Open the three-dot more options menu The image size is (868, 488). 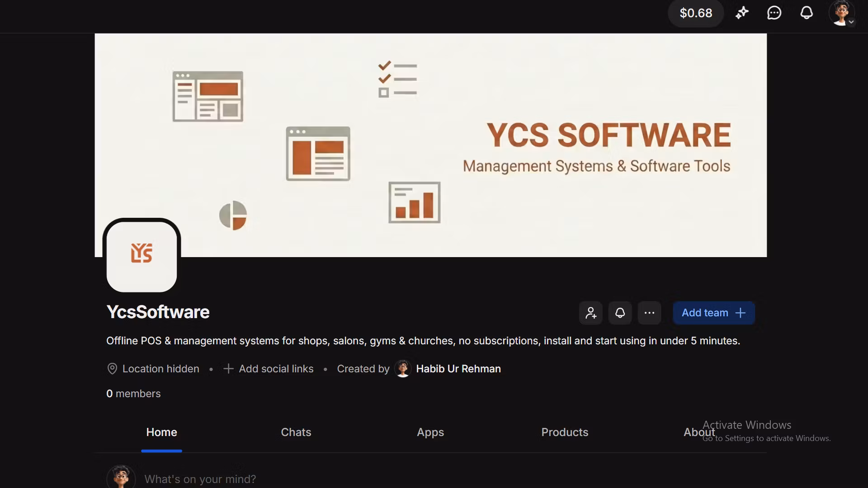click(x=649, y=313)
